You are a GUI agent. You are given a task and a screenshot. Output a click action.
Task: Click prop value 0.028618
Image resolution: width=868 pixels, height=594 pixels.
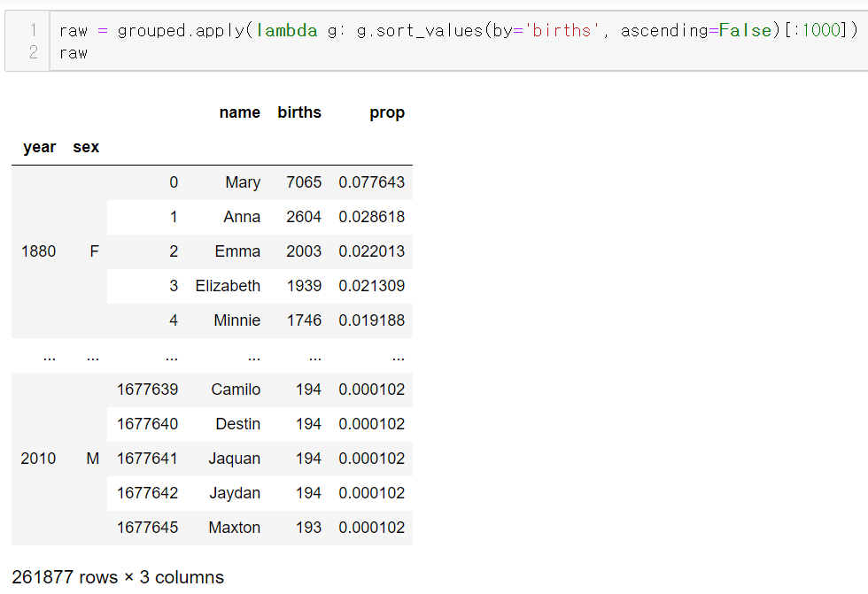[x=371, y=217]
